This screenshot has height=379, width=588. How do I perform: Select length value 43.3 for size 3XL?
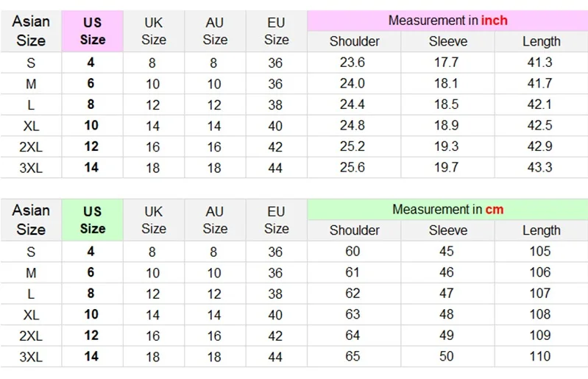(540, 168)
